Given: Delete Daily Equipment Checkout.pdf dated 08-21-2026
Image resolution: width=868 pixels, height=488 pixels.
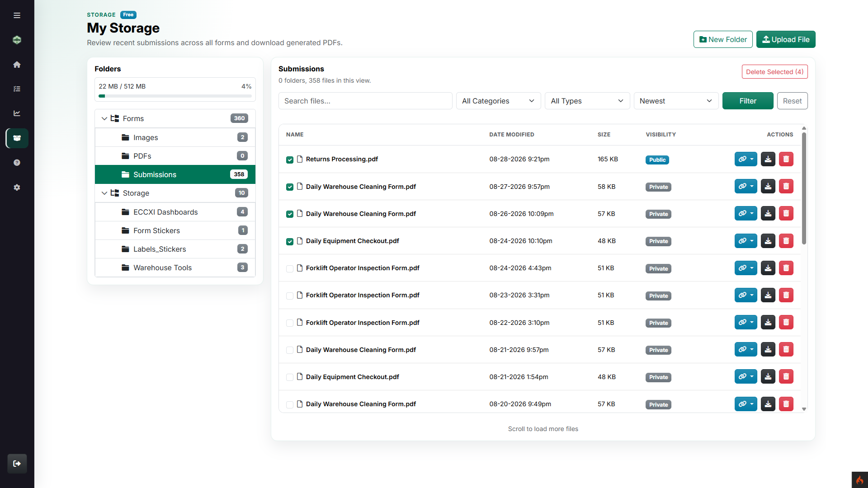Looking at the screenshot, I should click(x=786, y=376).
